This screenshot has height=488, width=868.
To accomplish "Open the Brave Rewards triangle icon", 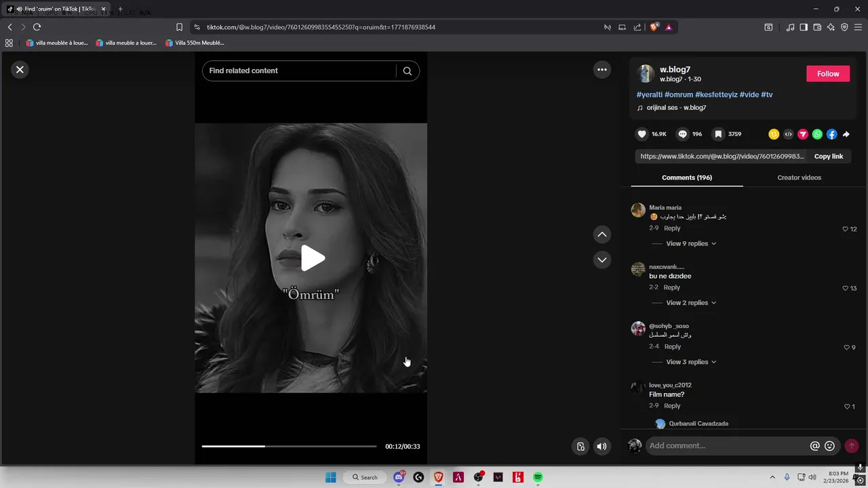I will pos(669,27).
